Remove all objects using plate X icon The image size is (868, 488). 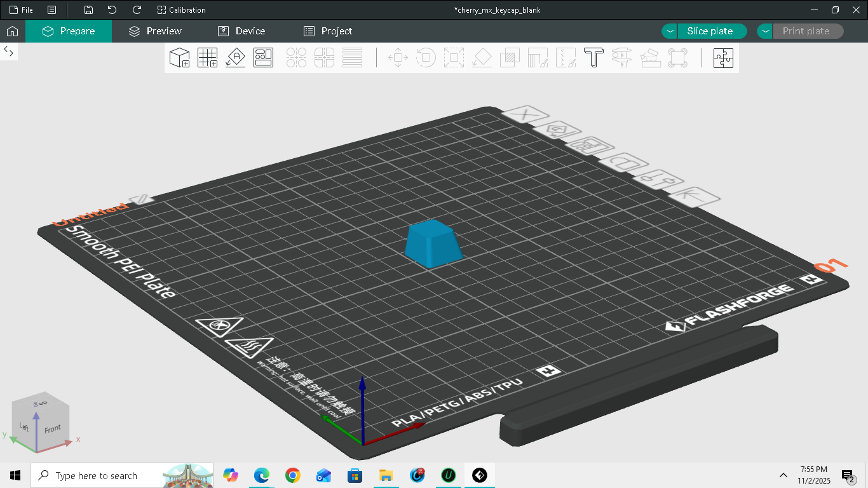[526, 115]
